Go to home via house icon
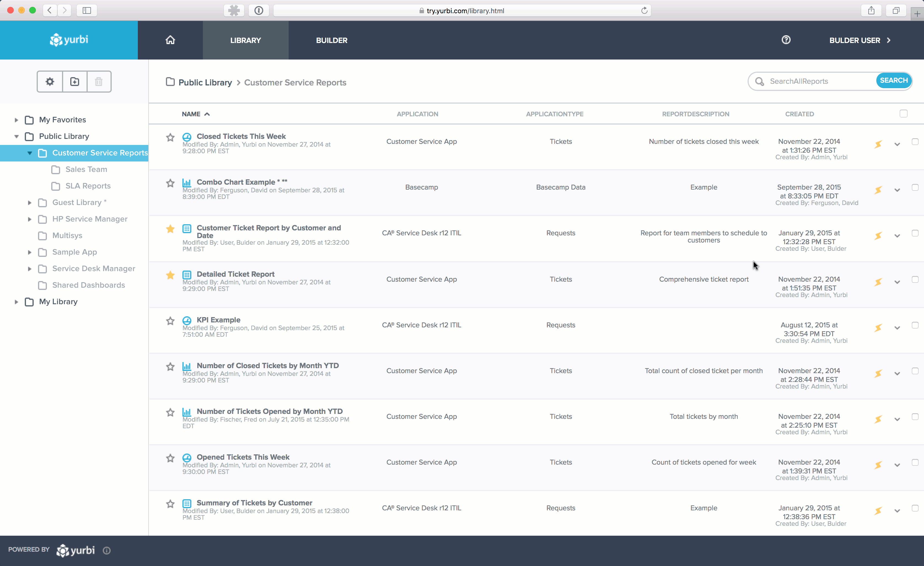The image size is (924, 566). 170,40
